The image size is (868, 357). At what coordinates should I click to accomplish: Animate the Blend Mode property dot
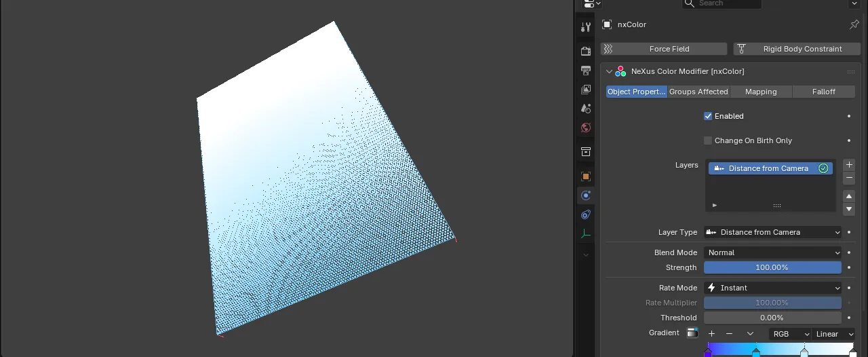coord(849,252)
